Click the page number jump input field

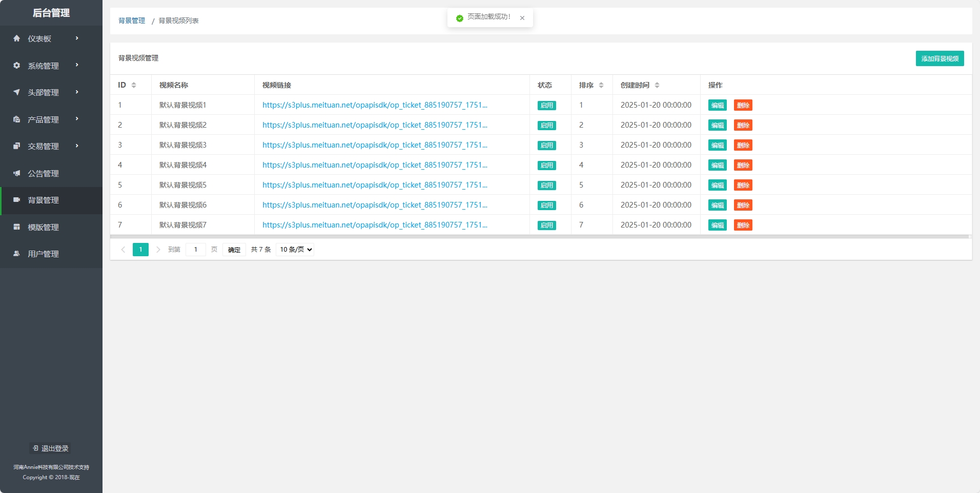click(x=195, y=250)
